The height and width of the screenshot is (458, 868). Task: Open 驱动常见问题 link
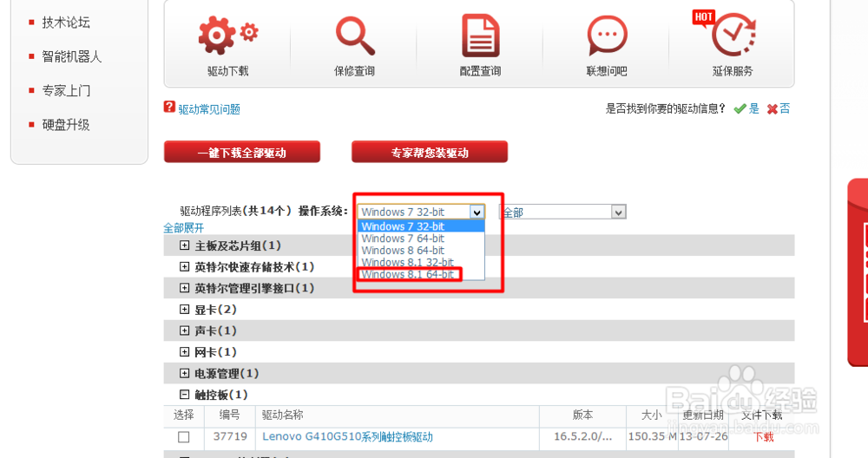tap(209, 109)
